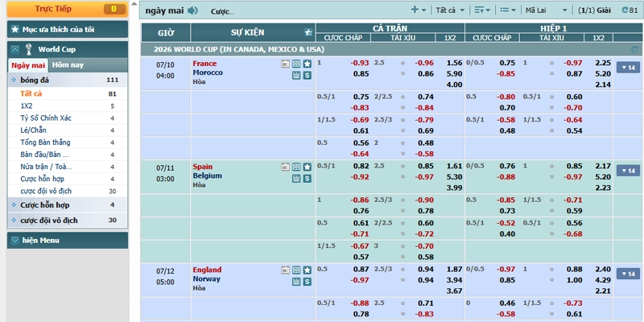Screen dimensions: 644x322
Task: Bet France over 2.5 odds -0.96
Action: (x=424, y=64)
